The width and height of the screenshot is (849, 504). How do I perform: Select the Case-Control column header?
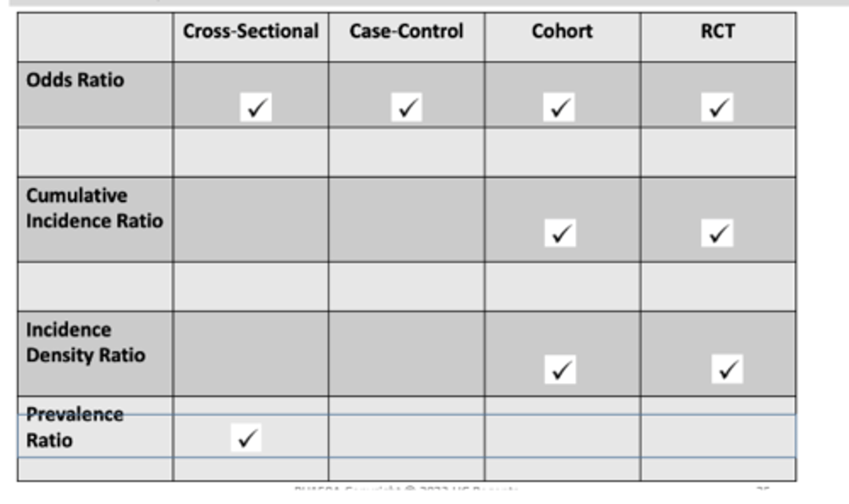406,31
